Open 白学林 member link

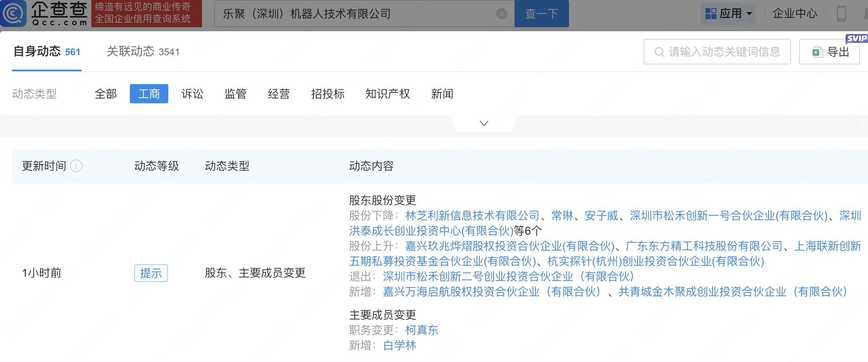(400, 345)
